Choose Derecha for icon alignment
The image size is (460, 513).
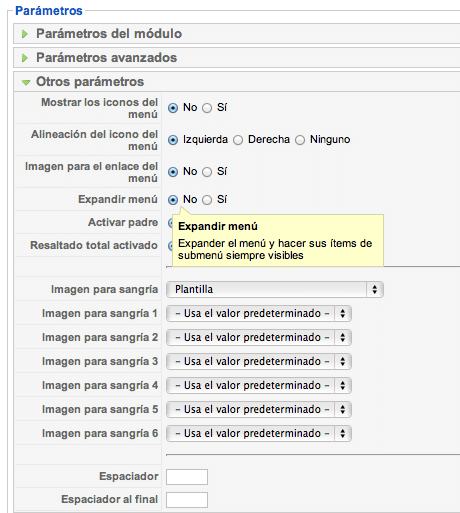point(238,140)
